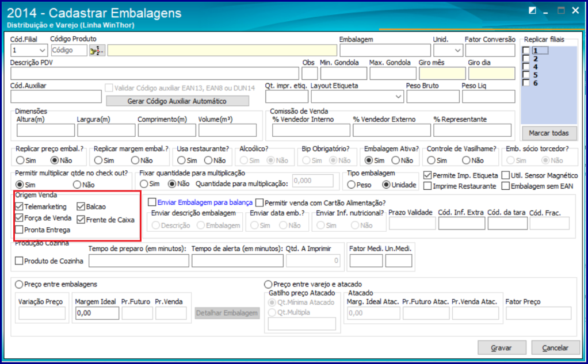The height and width of the screenshot is (364, 588).
Task: Click the Marcar todas button
Action: (x=549, y=133)
